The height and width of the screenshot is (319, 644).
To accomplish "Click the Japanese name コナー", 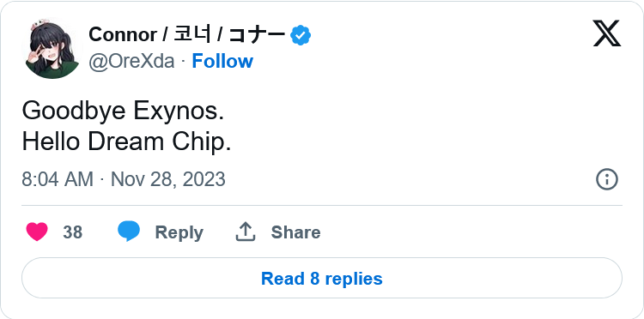I will (256, 35).
